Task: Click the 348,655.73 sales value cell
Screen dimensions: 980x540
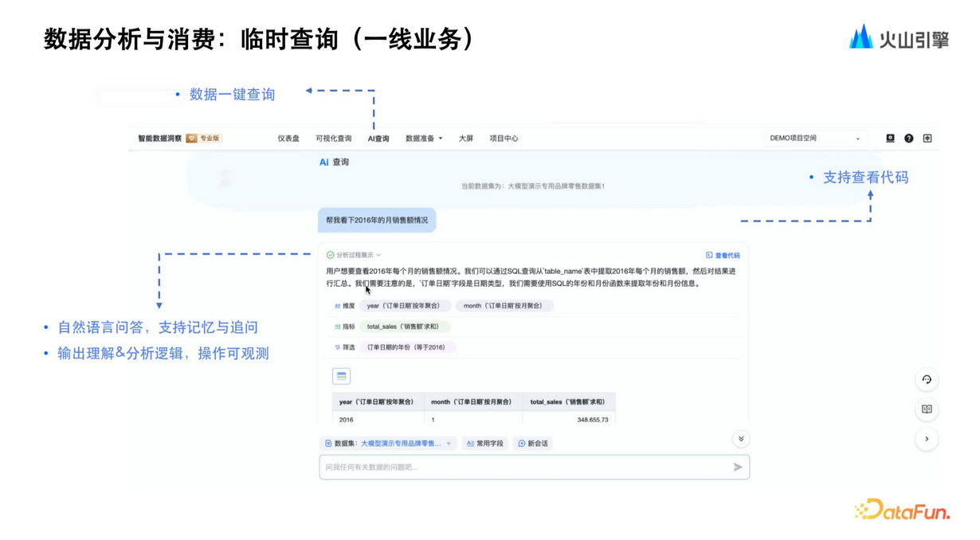Action: (593, 420)
